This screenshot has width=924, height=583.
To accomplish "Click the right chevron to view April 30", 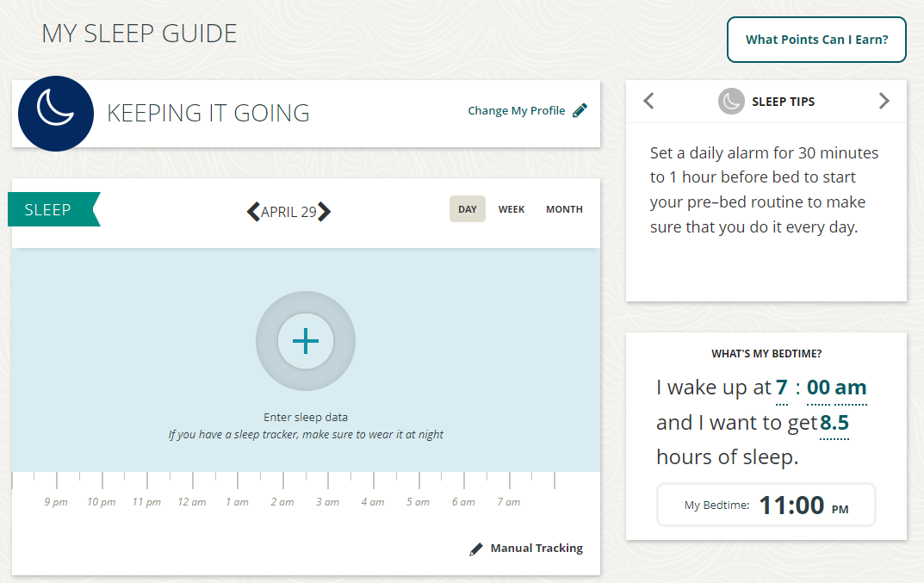I will (x=323, y=211).
